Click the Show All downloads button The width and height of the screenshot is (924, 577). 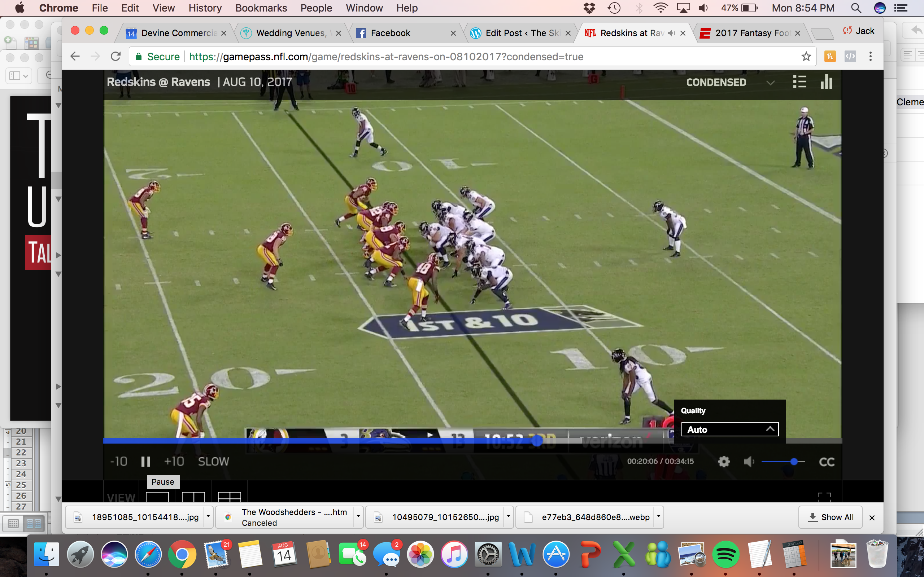click(831, 517)
